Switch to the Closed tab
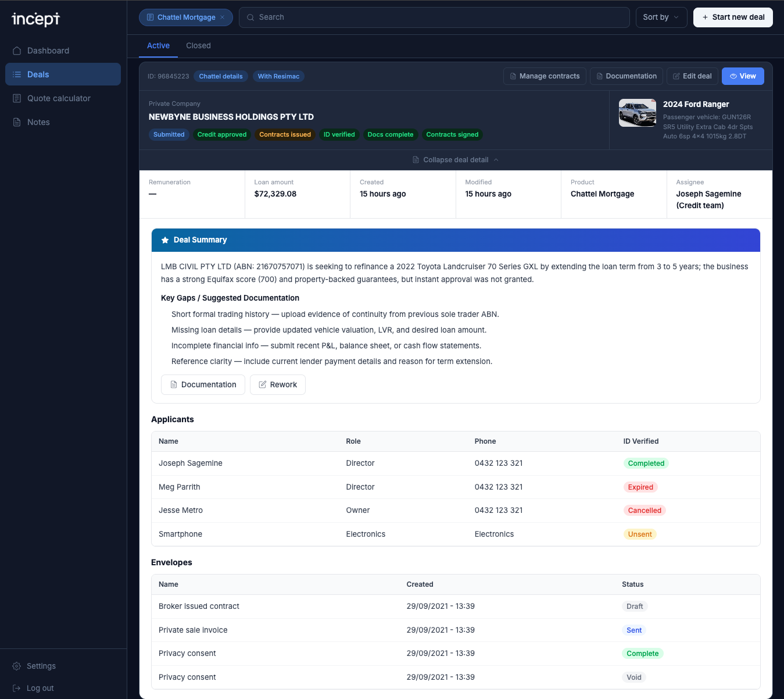This screenshot has width=784, height=699. [198, 45]
